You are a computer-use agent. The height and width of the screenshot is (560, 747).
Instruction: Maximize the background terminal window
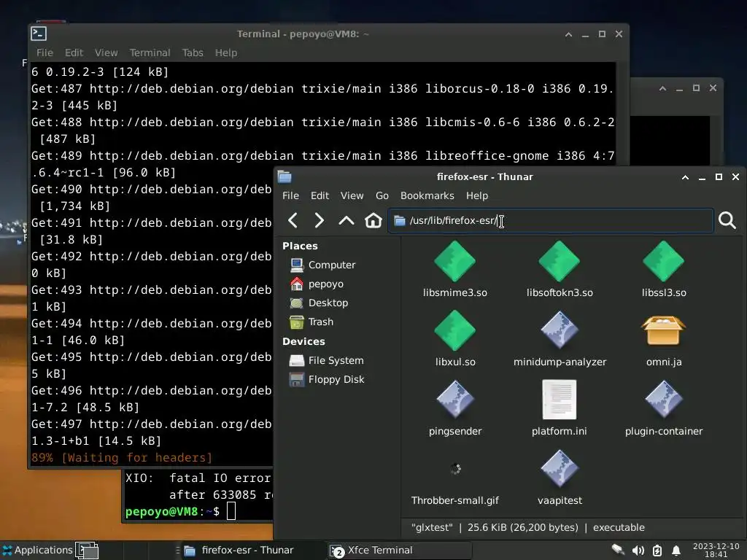pos(696,88)
